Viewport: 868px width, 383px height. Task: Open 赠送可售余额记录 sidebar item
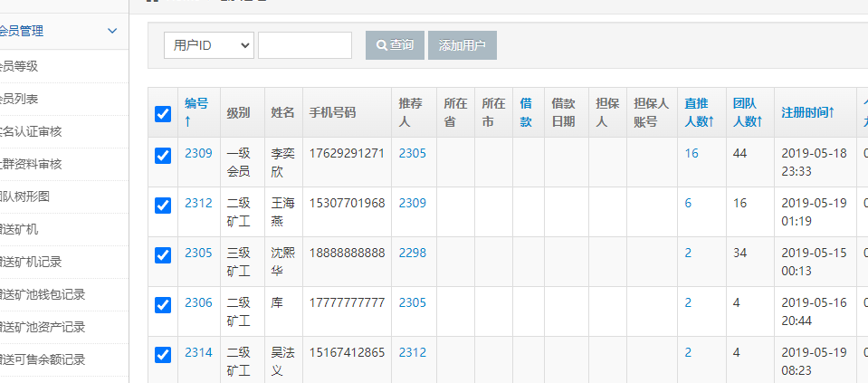click(42, 359)
